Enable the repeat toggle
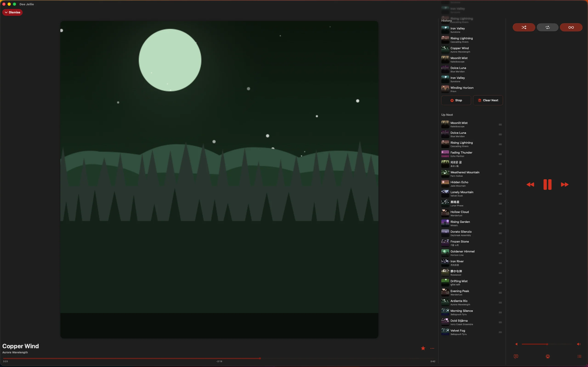This screenshot has height=367, width=588. point(547,28)
